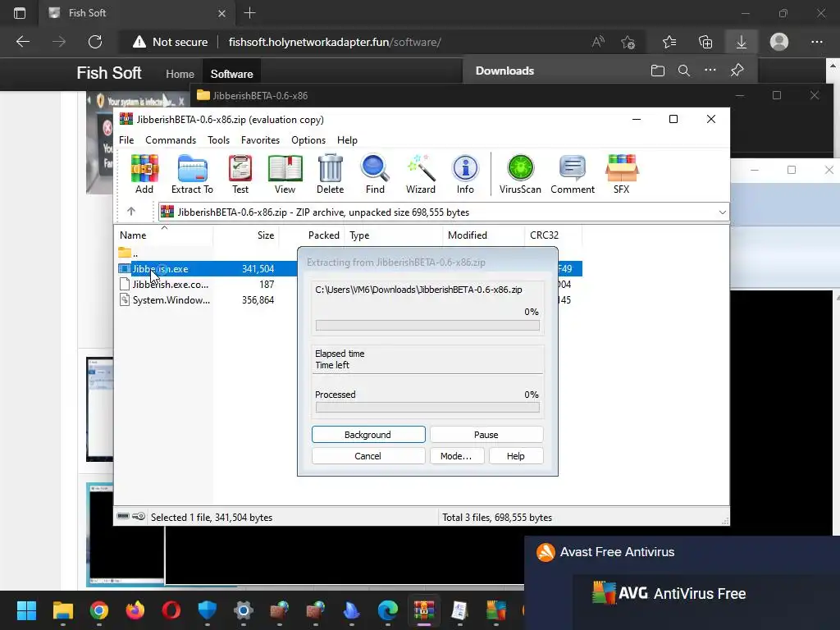The width and height of the screenshot is (840, 630).
Task: Open the File menu in WinRAR
Action: pos(126,139)
